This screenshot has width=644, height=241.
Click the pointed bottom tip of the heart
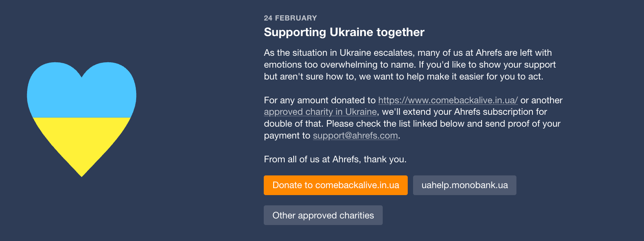click(82, 173)
